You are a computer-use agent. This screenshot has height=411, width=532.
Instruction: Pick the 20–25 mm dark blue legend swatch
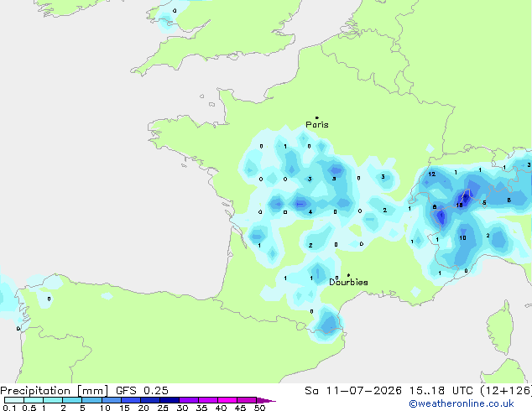pyautogui.click(x=150, y=400)
